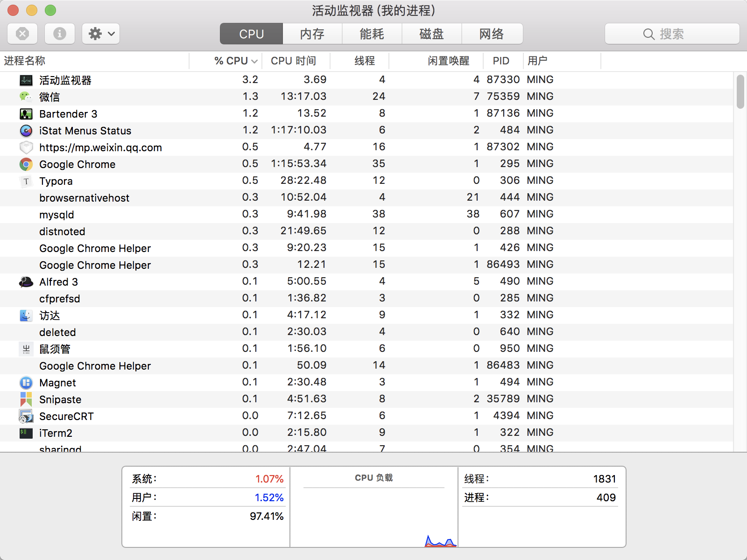Click CPU time 1:15:53.34 of Google Chrome
Screen dimensions: 747x560
click(299, 164)
